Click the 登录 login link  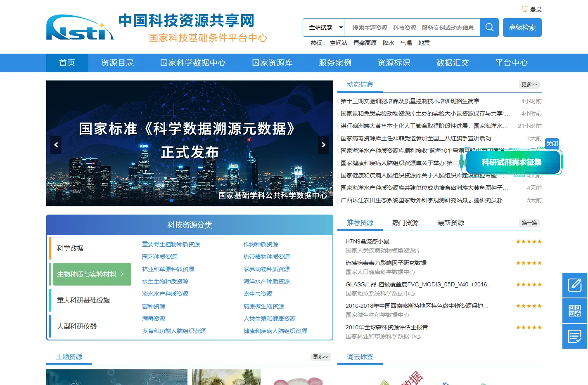536,9
